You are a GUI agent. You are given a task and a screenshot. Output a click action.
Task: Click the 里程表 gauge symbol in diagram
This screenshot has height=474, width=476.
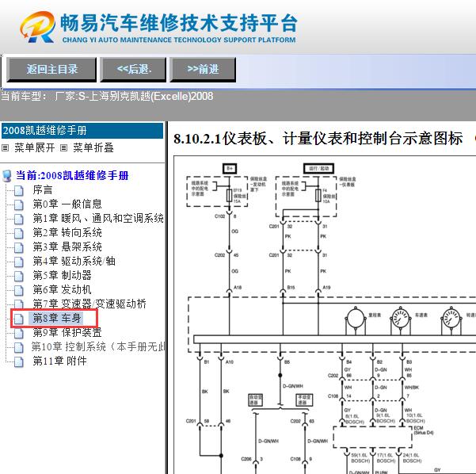pyautogui.click(x=356, y=319)
